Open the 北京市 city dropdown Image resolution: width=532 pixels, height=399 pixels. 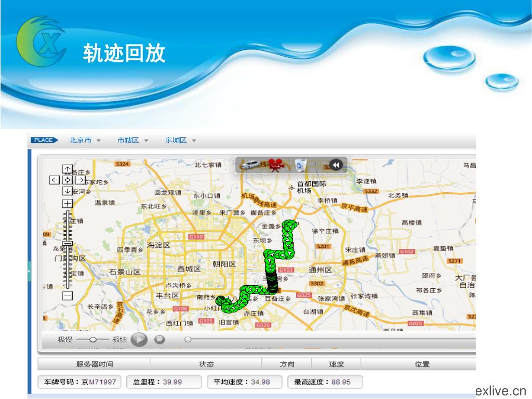point(85,140)
